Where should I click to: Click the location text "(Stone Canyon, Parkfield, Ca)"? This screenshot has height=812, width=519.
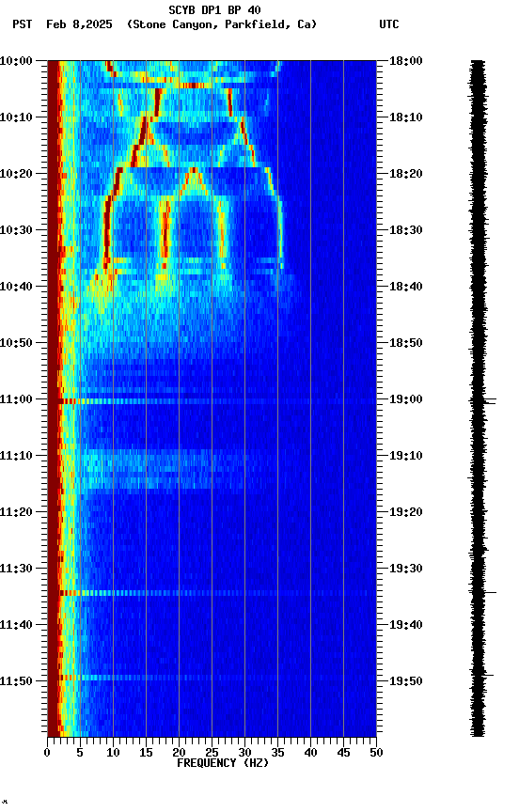[x=222, y=24]
